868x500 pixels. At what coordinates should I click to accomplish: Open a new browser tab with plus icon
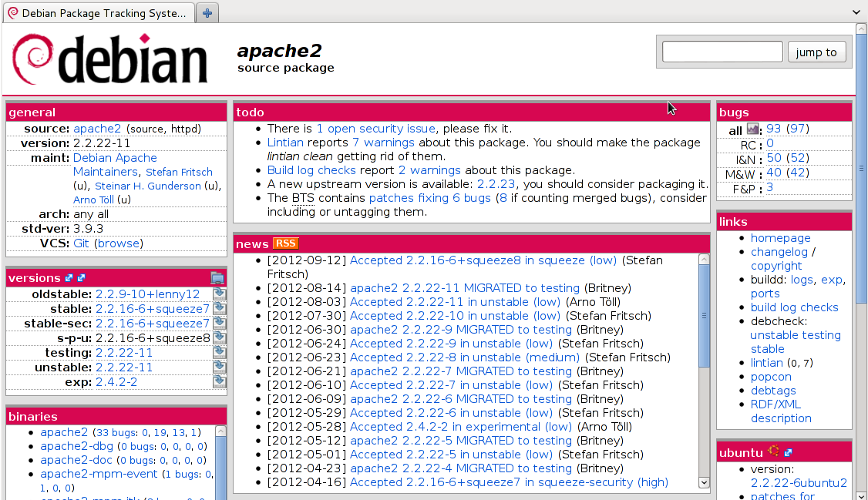point(207,13)
